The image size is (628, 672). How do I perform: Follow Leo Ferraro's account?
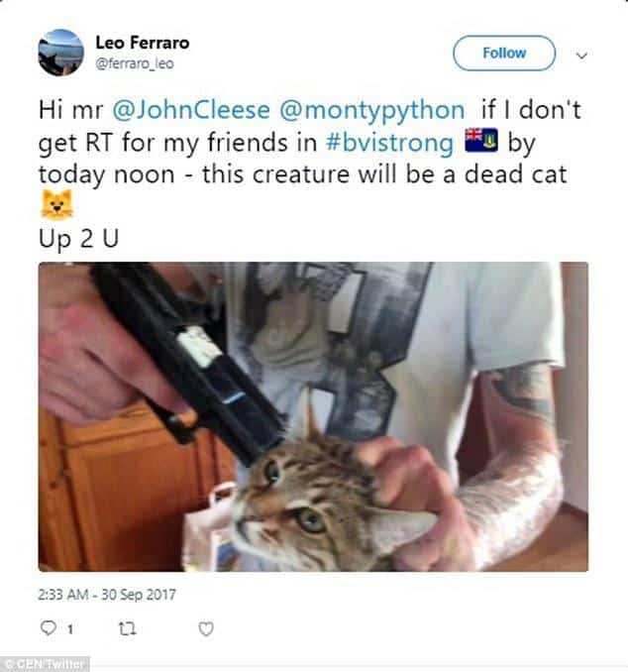coord(504,53)
